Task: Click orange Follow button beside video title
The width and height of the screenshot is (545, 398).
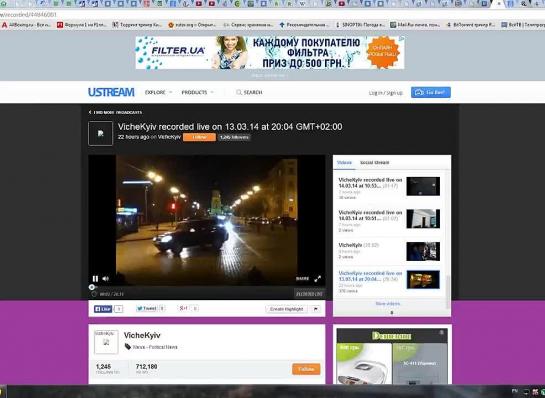Action: [199, 137]
